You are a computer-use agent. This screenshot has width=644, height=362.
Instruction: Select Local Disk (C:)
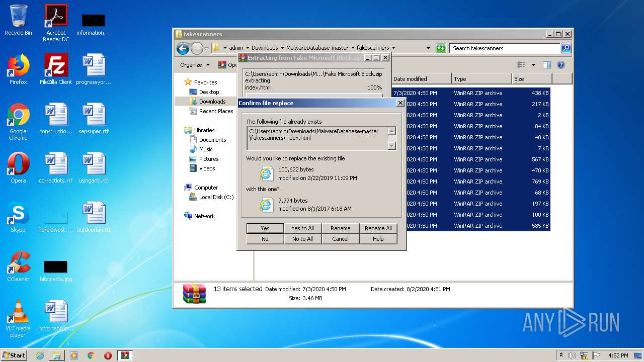click(x=216, y=197)
